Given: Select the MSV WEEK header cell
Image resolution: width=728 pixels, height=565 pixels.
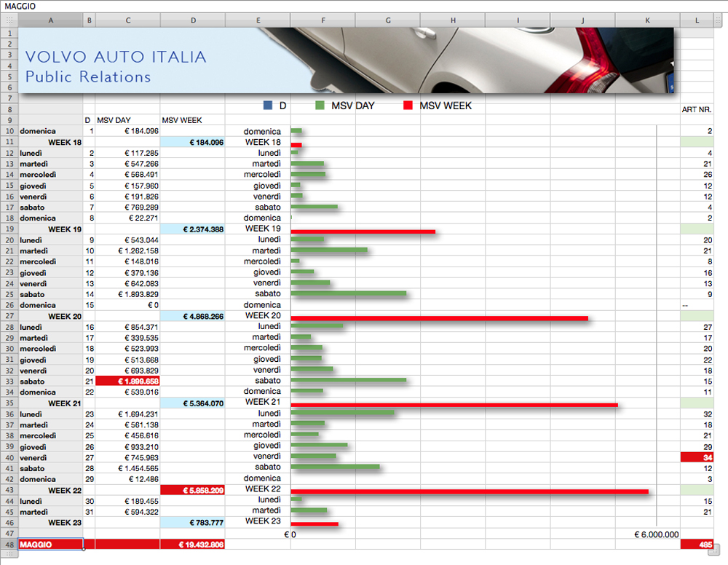Looking at the screenshot, I should [192, 120].
